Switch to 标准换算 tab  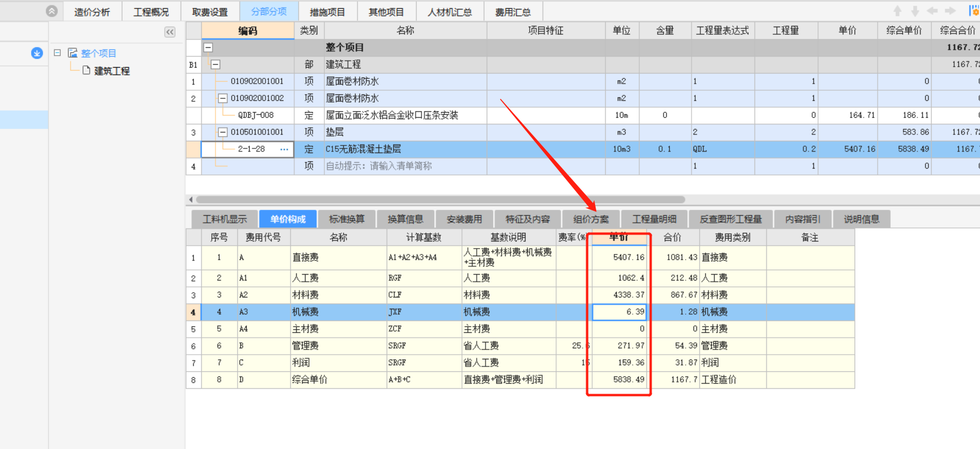coord(347,219)
